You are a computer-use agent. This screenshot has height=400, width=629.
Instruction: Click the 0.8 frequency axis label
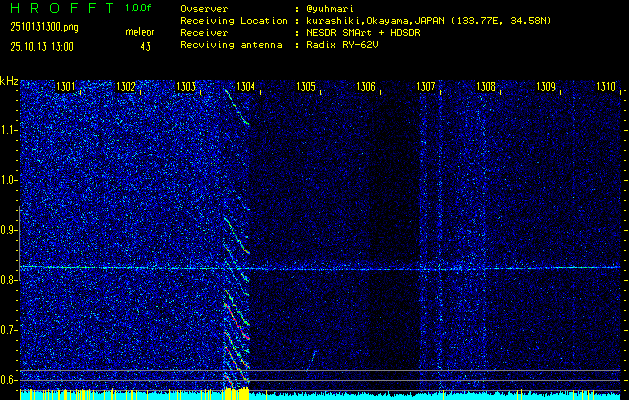[x=7, y=280]
